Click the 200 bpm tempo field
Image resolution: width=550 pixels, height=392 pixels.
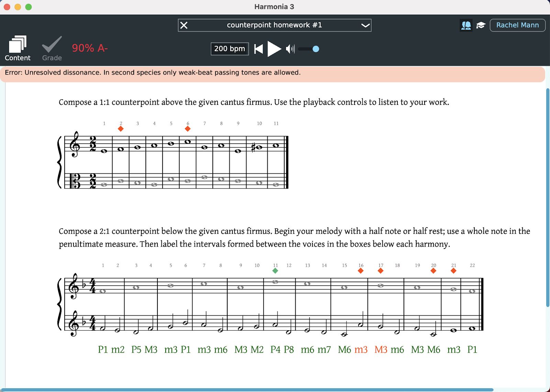coord(230,49)
